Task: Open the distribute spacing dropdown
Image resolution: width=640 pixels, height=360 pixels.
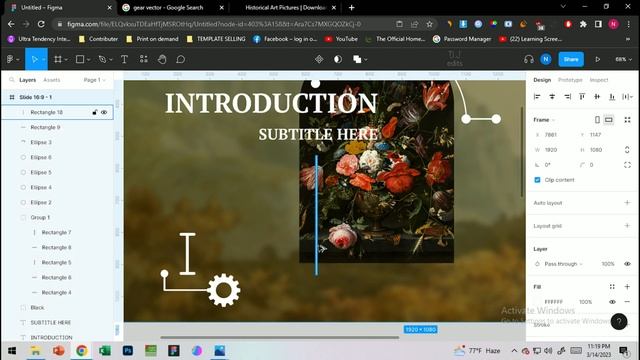Action: tap(627, 97)
